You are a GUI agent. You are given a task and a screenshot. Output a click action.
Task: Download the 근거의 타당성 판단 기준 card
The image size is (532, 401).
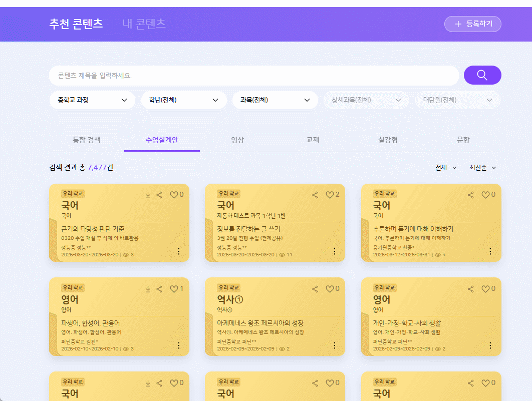pyautogui.click(x=148, y=195)
